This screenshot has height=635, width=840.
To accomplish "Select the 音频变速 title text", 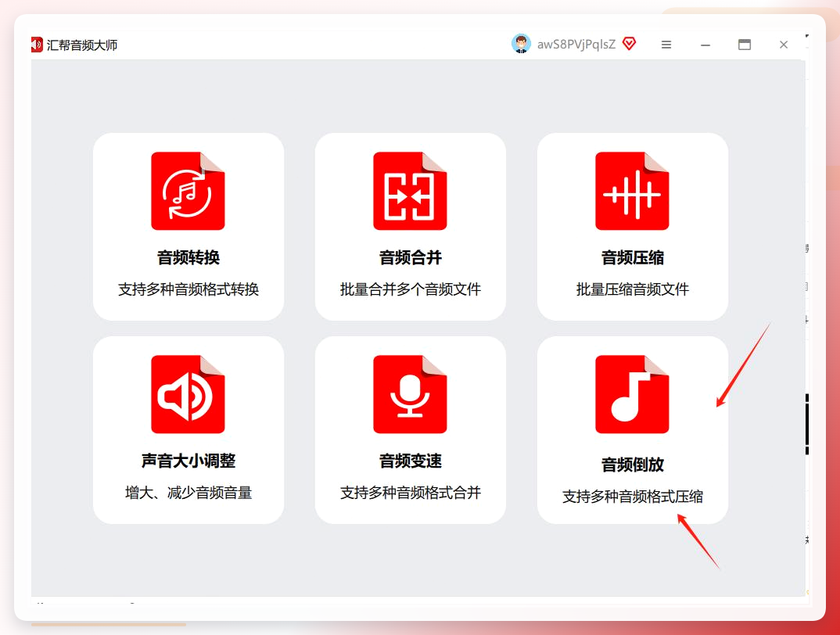I will tap(411, 461).
